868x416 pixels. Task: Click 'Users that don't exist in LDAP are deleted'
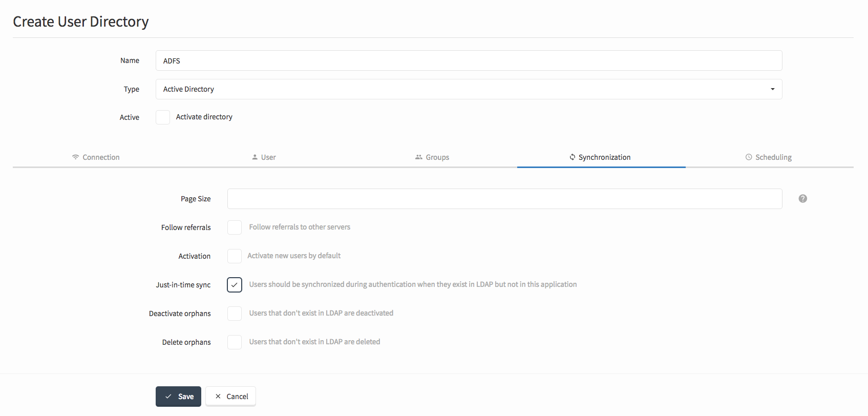(x=314, y=342)
